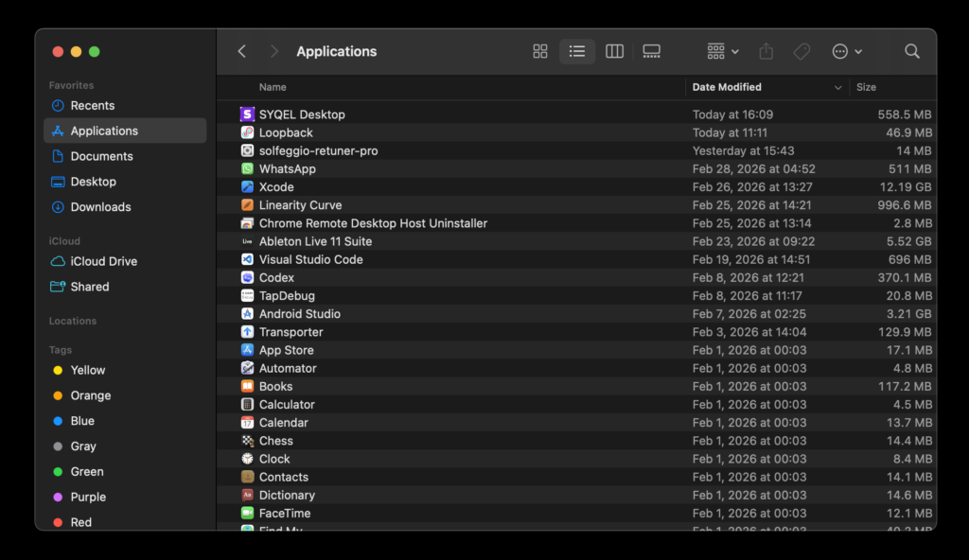This screenshot has height=560, width=969.
Task: Select the Purple tag color dot
Action: tap(58, 498)
